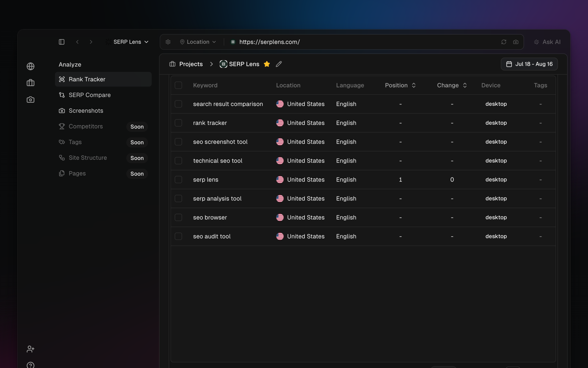Open SERP Compare in the sidebar
Viewport: 588px width, 368px height.
pos(103,95)
